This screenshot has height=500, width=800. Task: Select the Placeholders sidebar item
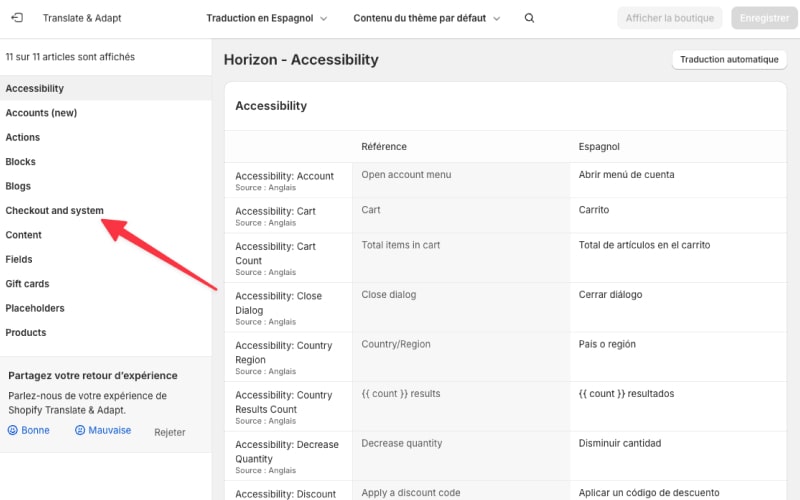click(35, 308)
